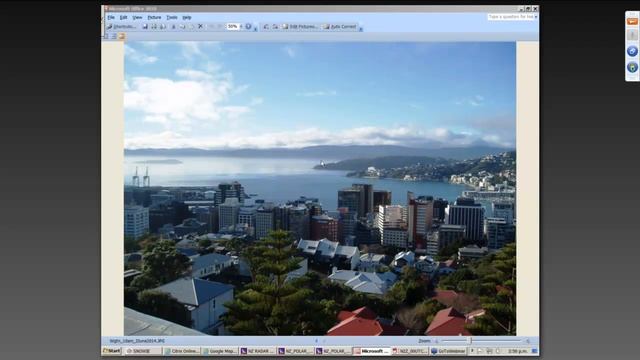Open the 50% zoom combo box
This screenshot has width=640, height=360.
[x=234, y=26]
